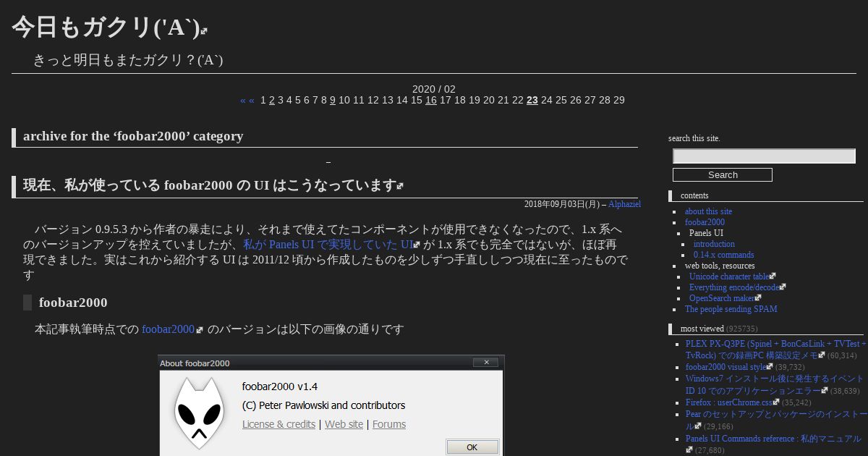Open Panels UI Commands reference link
The width and height of the screenshot is (868, 456).
click(773, 439)
